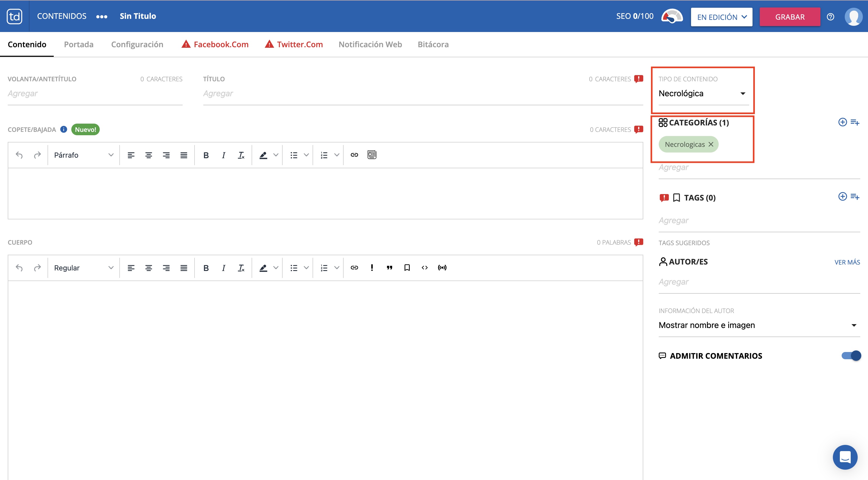
Task: Click the help question mark icon
Action: [831, 17]
